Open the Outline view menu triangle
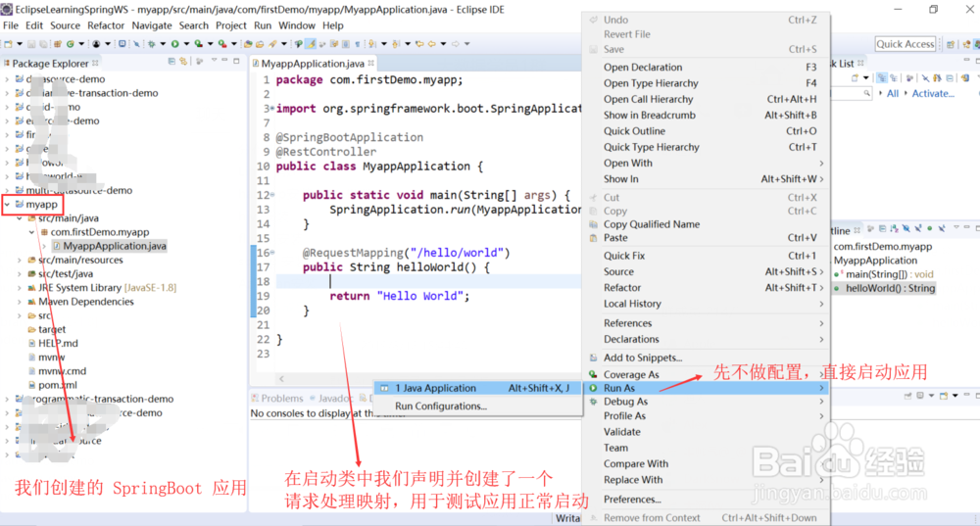The height and width of the screenshot is (526, 980). tap(956, 228)
